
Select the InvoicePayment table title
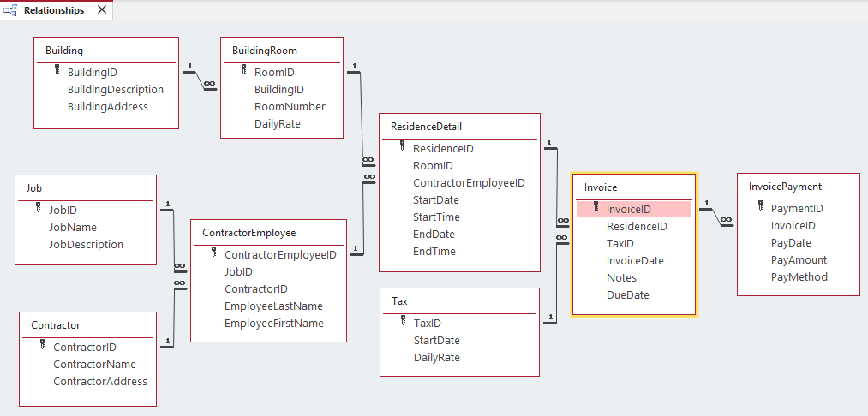[786, 187]
